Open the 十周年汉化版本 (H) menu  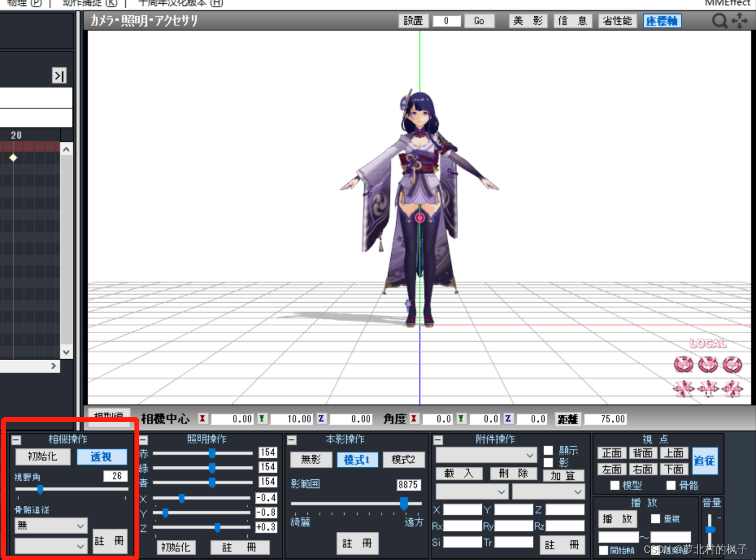180,3
